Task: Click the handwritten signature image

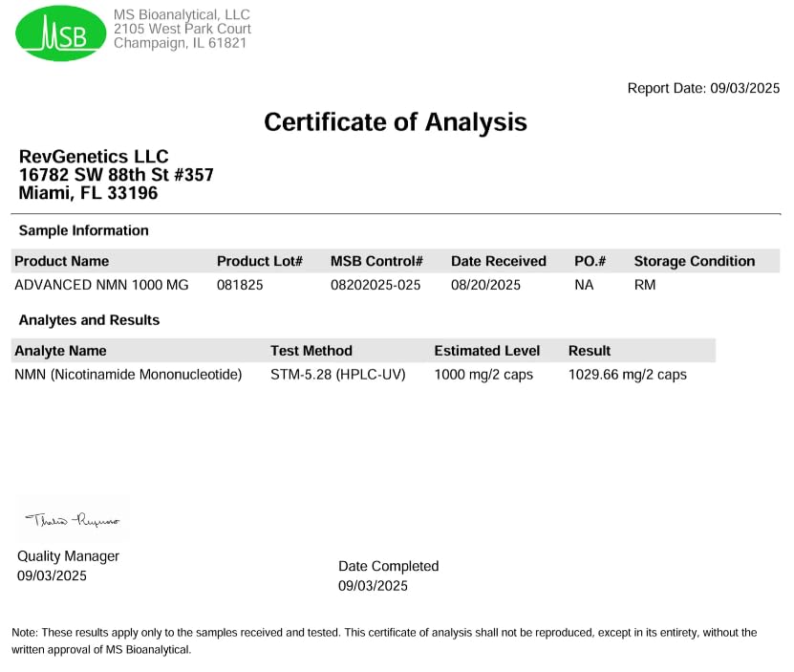Action: point(73,519)
